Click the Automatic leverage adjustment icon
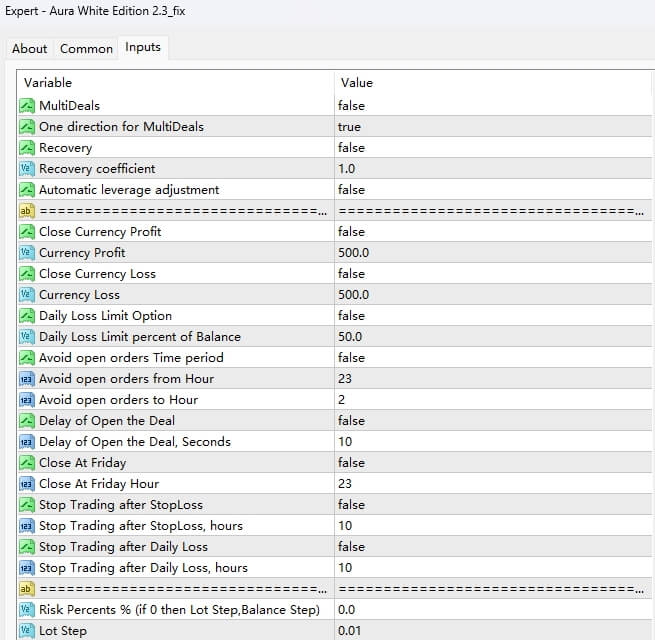Viewport: 655px width, 640px height. coord(27,190)
